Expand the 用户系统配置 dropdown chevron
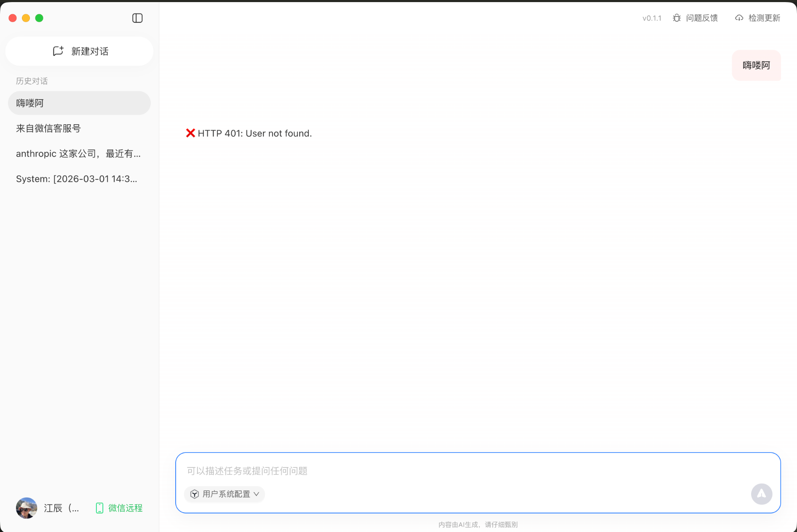This screenshot has width=797, height=532. click(x=257, y=494)
